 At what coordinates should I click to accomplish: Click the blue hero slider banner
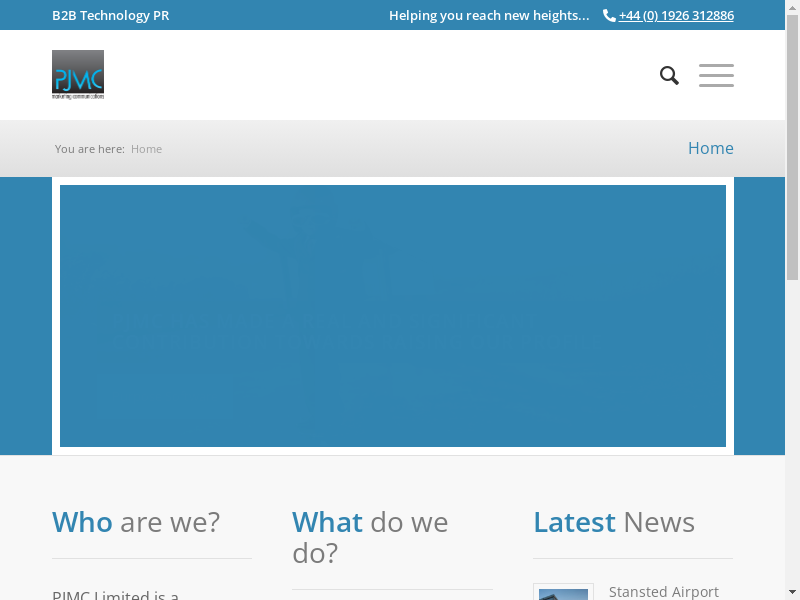coord(392,315)
